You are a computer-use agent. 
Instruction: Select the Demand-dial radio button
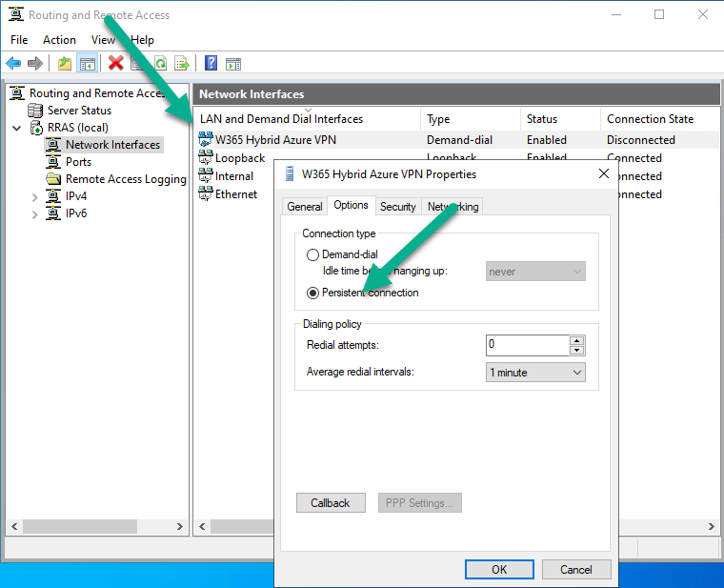(x=312, y=254)
